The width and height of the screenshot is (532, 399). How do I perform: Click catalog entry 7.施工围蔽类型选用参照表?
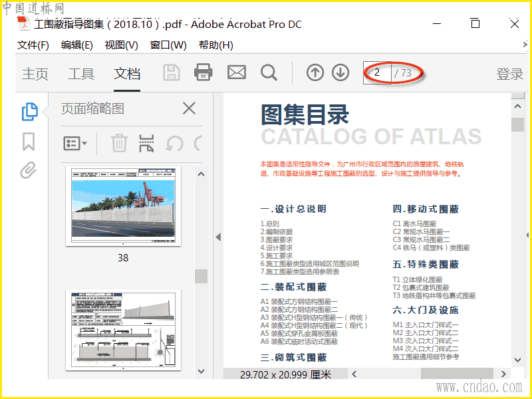[300, 272]
